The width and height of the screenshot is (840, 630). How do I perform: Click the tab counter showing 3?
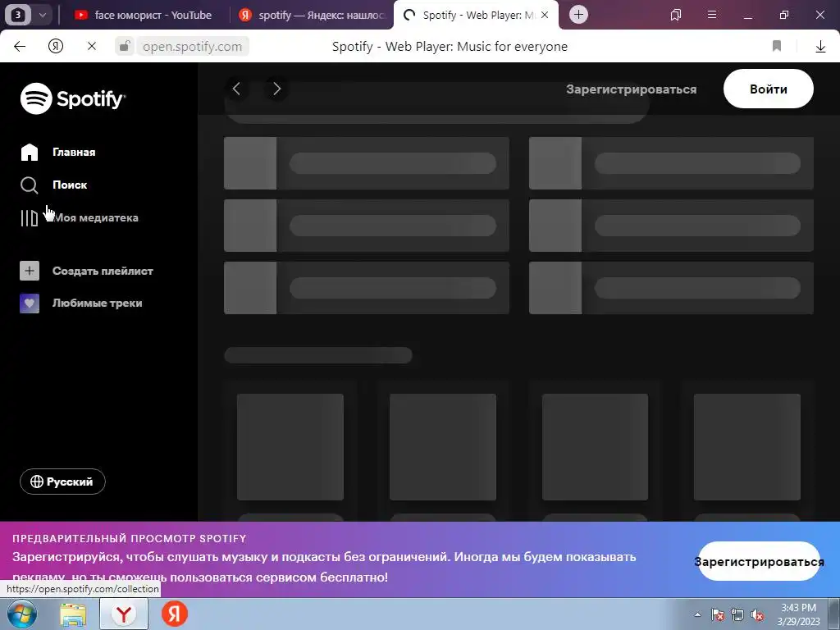click(18, 15)
